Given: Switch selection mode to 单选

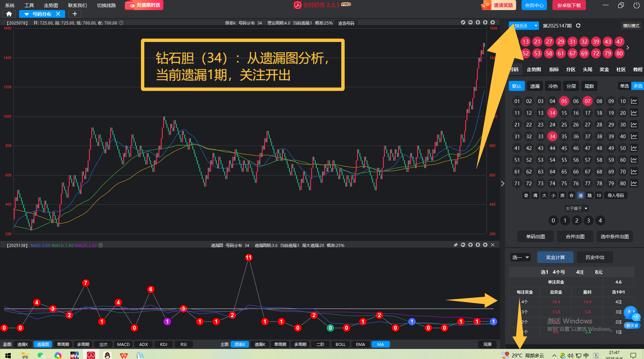Looking at the screenshot, I should [x=625, y=86].
